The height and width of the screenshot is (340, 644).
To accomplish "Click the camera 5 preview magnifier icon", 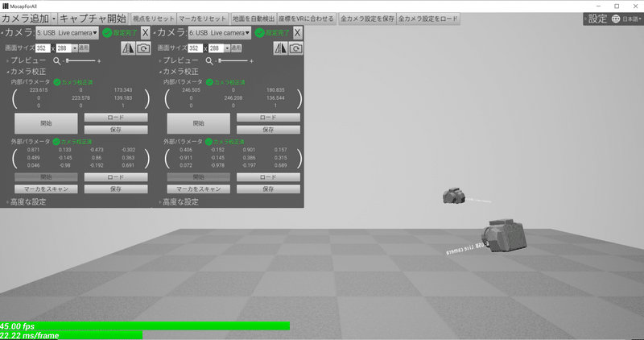I will tap(56, 61).
